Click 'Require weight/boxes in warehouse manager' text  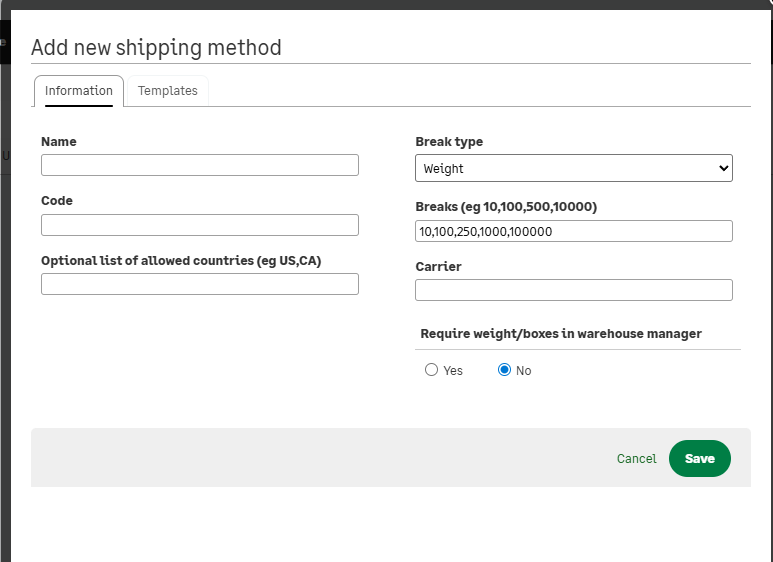pos(561,334)
